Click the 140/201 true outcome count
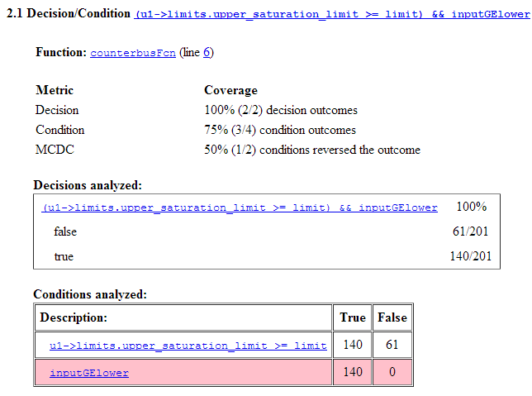532x396 pixels. point(469,257)
